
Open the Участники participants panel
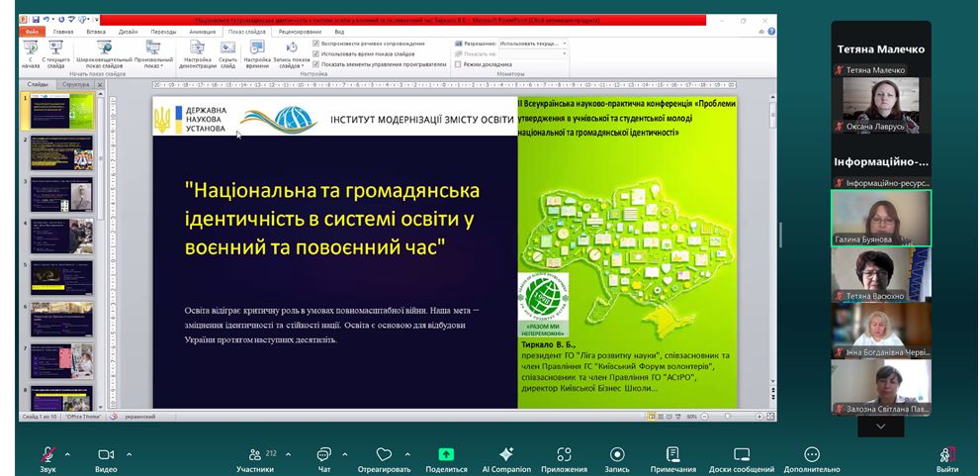pyautogui.click(x=255, y=454)
